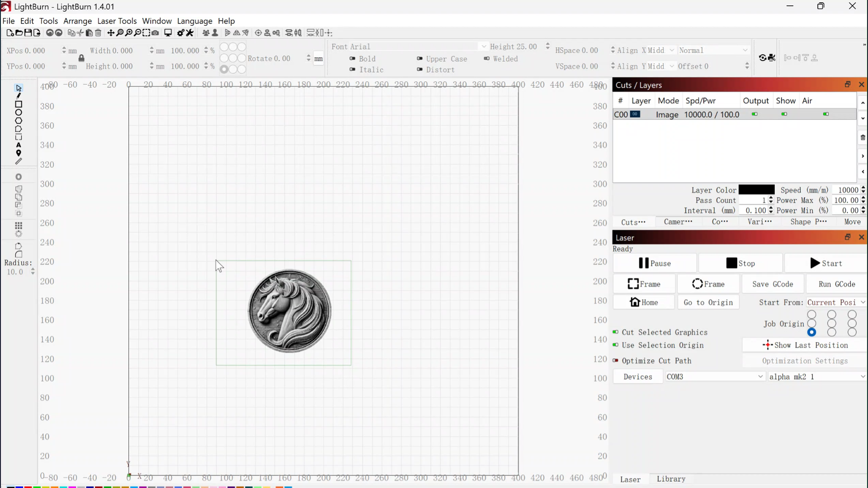Image resolution: width=868 pixels, height=488 pixels.
Task: Expand the alpha mk2 device dropdown
Action: click(817, 376)
